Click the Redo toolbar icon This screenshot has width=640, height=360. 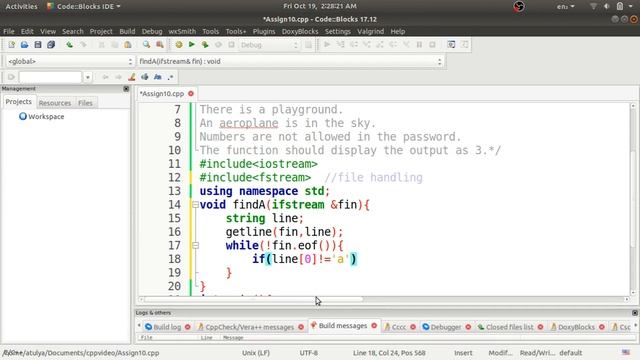(83, 44)
